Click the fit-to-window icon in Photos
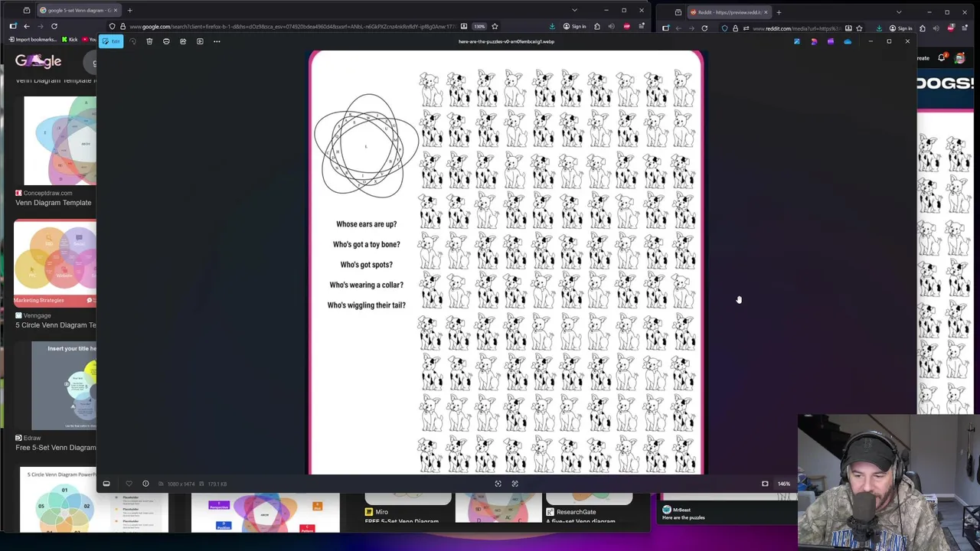The width and height of the screenshot is (980, 551). click(x=498, y=484)
